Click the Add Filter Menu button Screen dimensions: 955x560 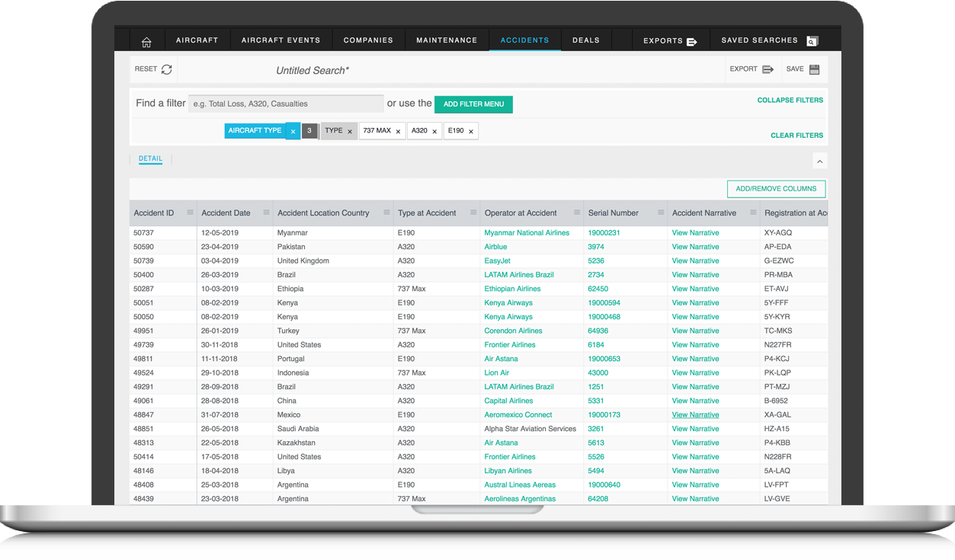point(473,104)
